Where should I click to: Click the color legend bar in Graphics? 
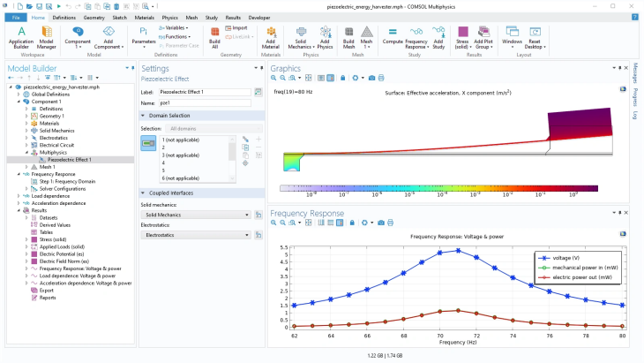pos(438,188)
